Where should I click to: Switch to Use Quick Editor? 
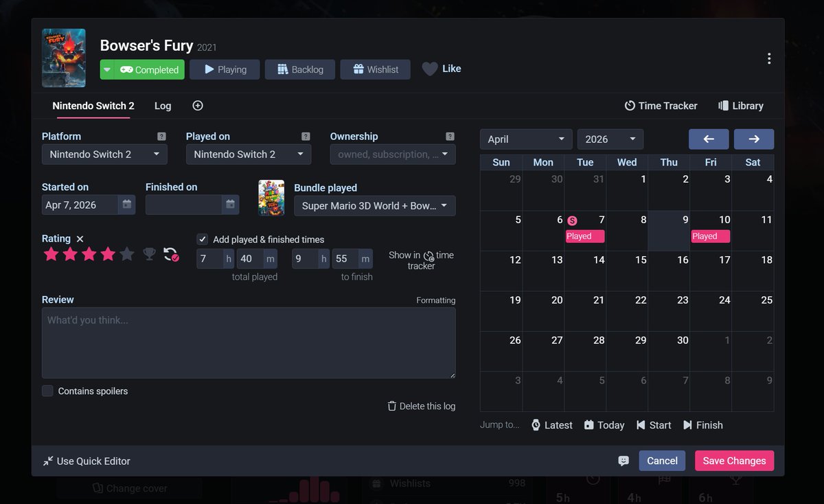[87, 461]
